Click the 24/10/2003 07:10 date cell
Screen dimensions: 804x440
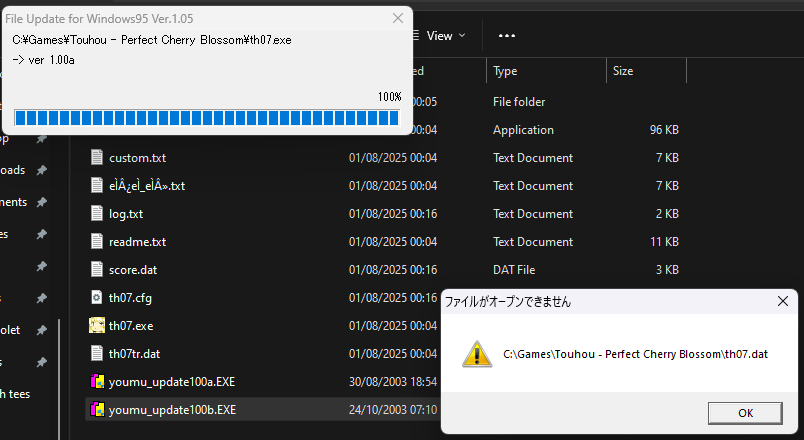click(x=393, y=410)
